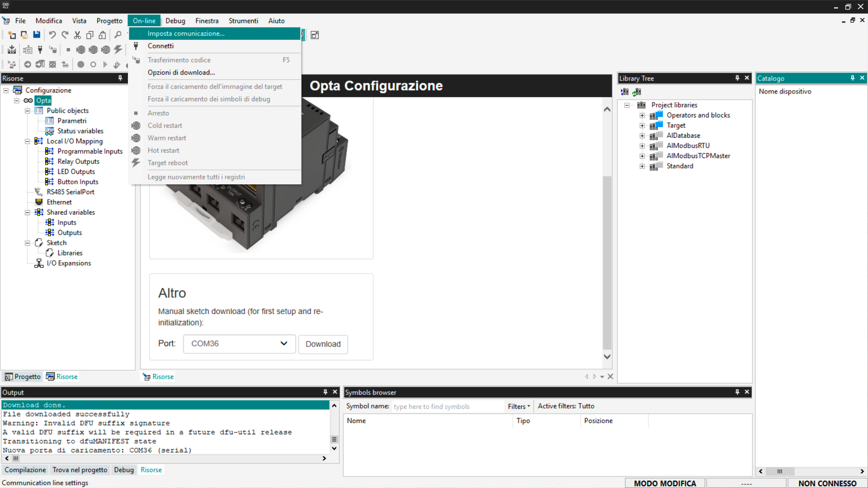
Task: Switch to the Compilazione output tab
Action: [25, 470]
